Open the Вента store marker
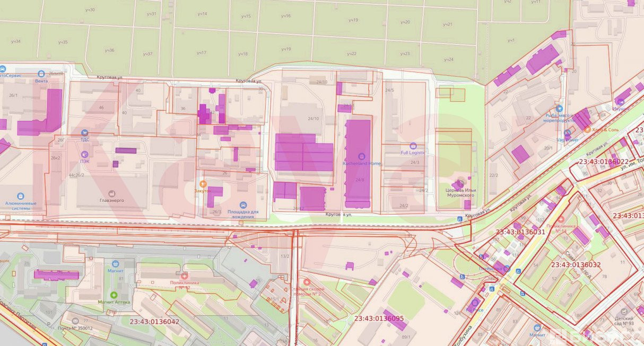This screenshot has width=644, height=346. click(41, 74)
